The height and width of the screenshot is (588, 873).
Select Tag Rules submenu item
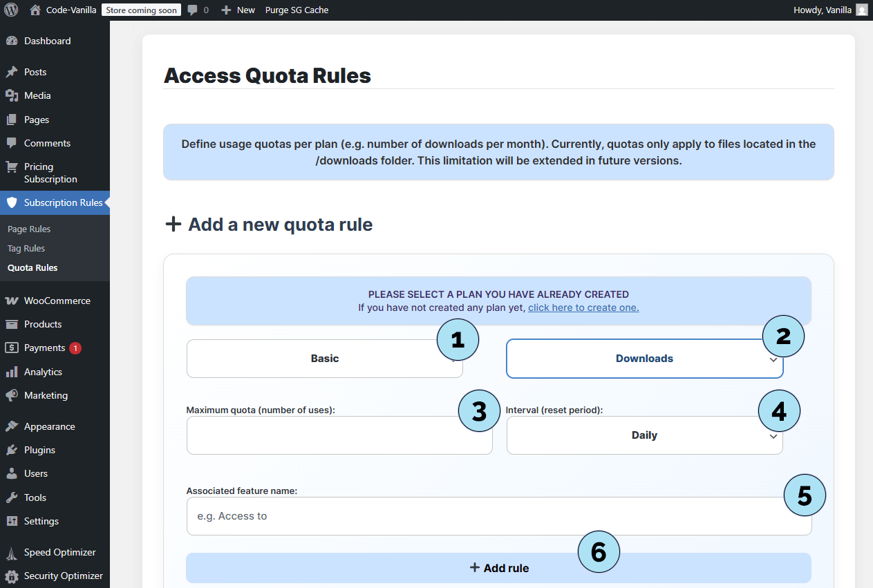point(26,248)
